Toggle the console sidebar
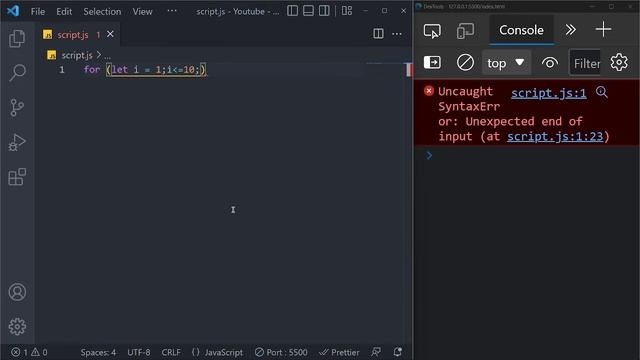Image resolution: width=640 pixels, height=360 pixels. [432, 62]
